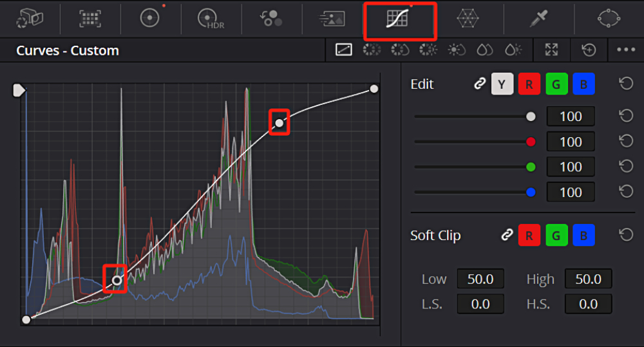This screenshot has width=644, height=347.
Task: Reset the red intensity slider
Action: pyautogui.click(x=626, y=141)
